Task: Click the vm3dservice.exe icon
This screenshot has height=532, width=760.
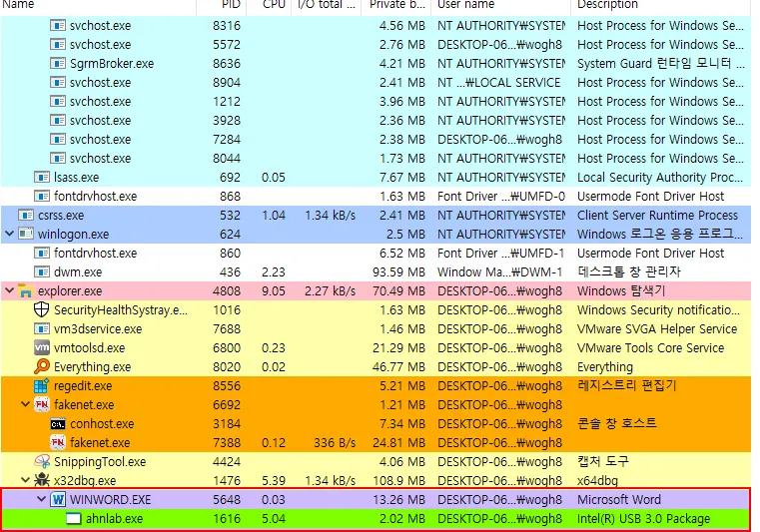Action: (42, 329)
